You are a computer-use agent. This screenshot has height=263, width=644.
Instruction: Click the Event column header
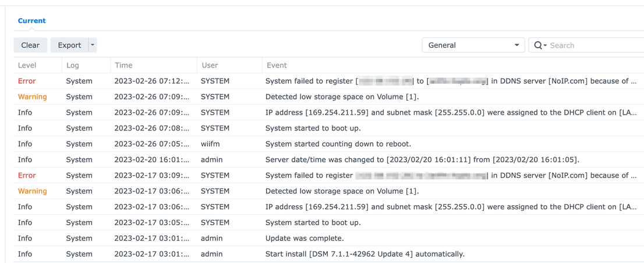[277, 65]
